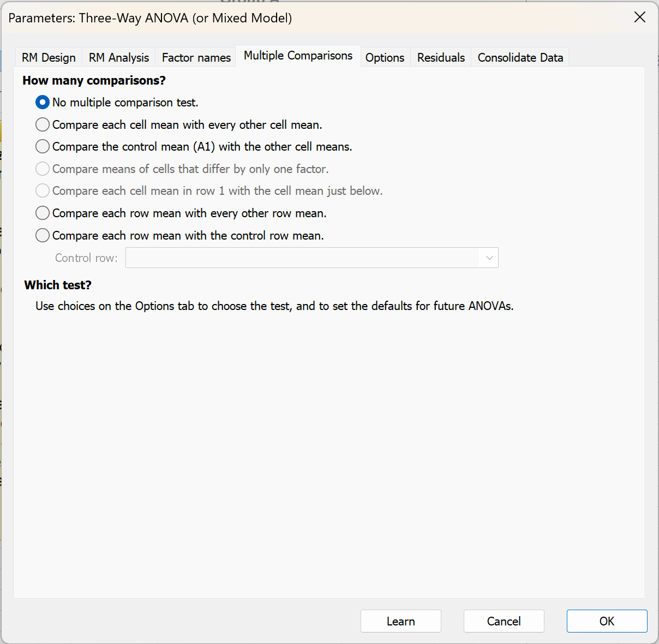
Task: Pick 'Compare each row mean with every other'
Action: (x=43, y=213)
